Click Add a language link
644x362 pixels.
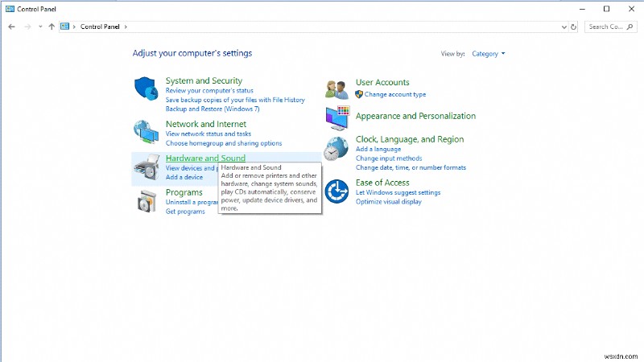click(378, 149)
